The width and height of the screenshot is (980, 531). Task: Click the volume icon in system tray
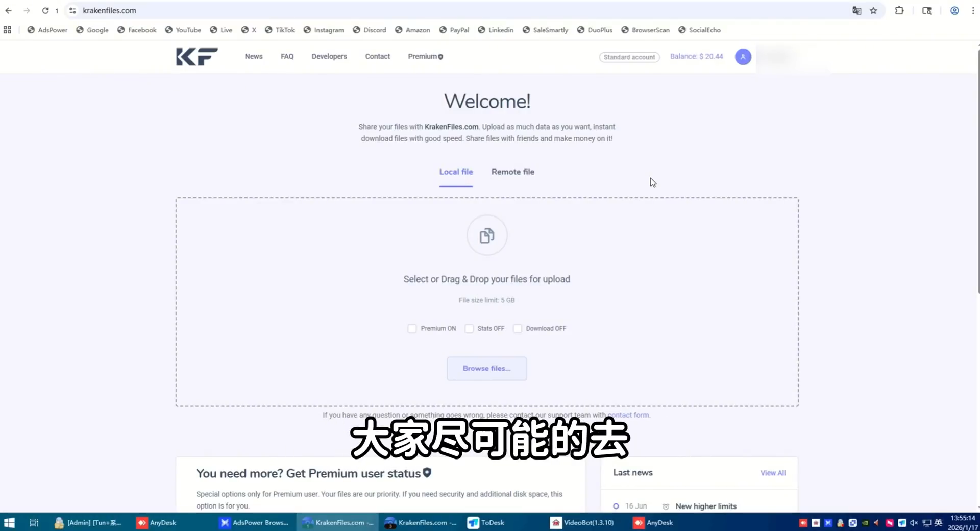click(914, 523)
